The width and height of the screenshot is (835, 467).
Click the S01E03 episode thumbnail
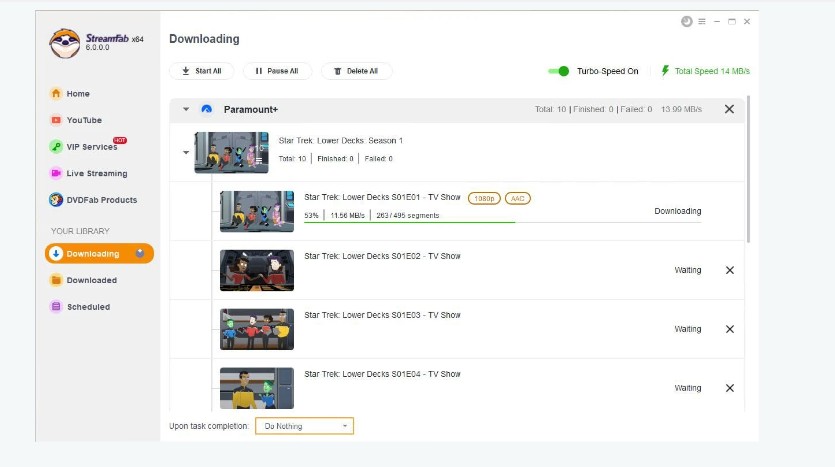click(x=257, y=329)
